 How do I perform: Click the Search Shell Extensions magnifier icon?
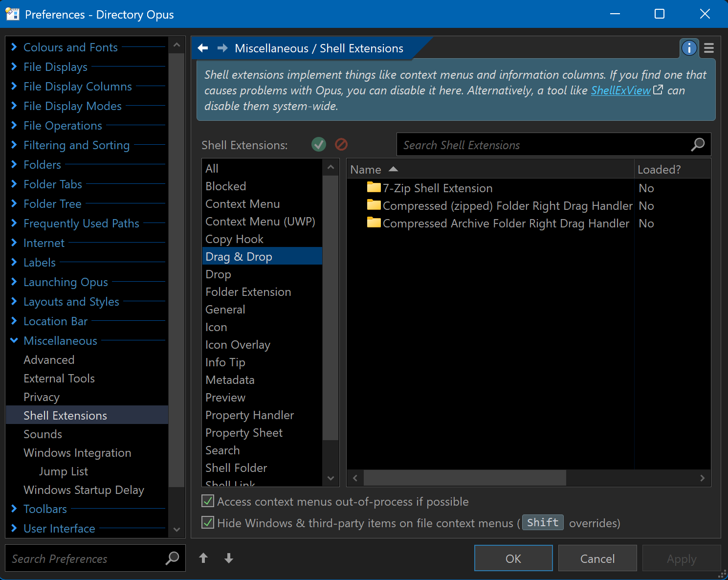tap(698, 144)
